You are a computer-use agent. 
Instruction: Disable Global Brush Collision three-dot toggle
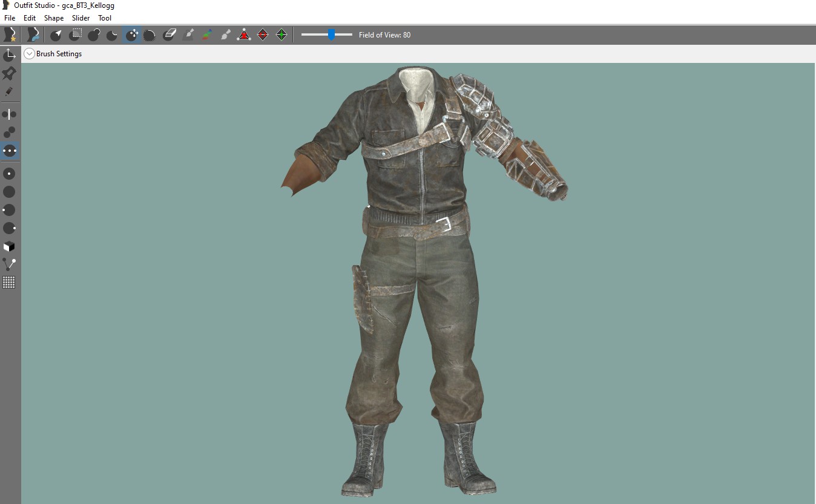click(9, 151)
